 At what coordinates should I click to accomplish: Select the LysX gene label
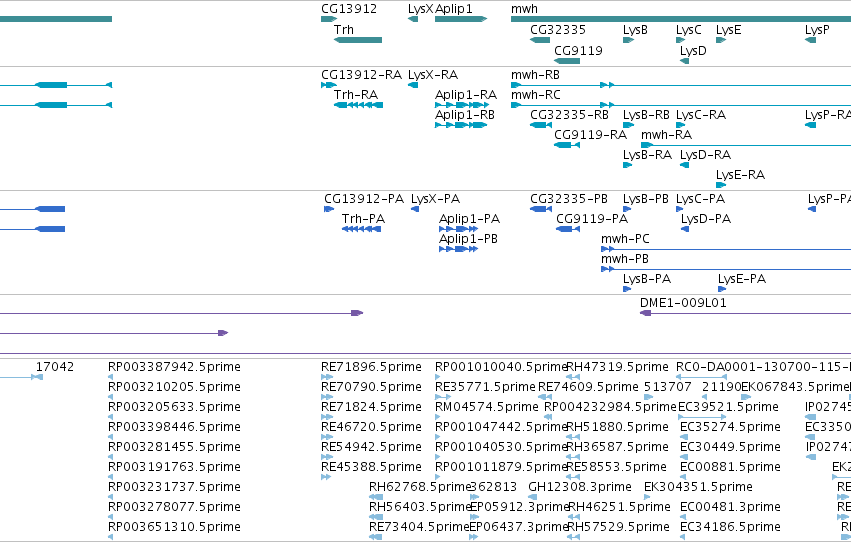pyautogui.click(x=421, y=9)
